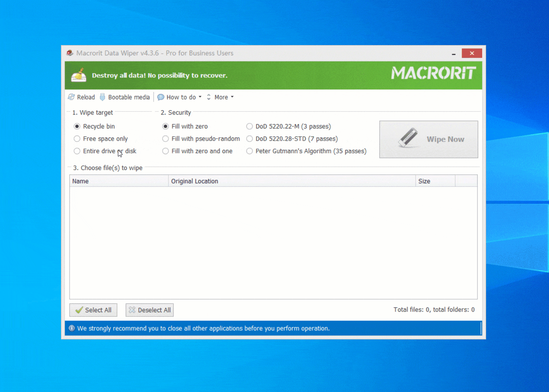Click the How to do speech bubble icon
The width and height of the screenshot is (549, 392).
pos(161,97)
